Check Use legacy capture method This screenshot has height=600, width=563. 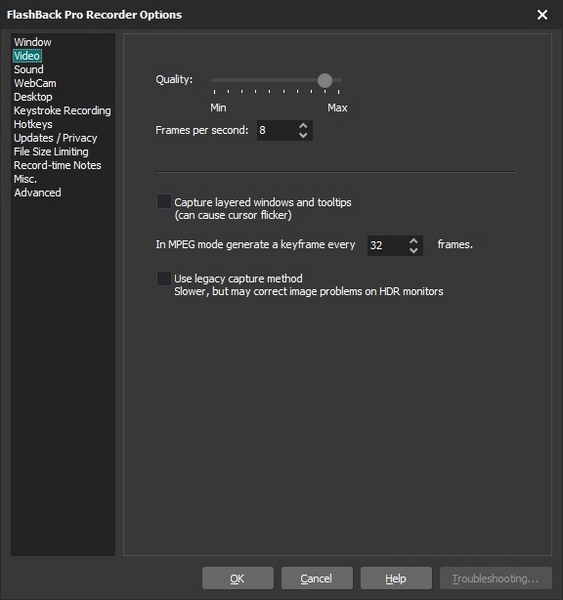pyautogui.click(x=164, y=278)
